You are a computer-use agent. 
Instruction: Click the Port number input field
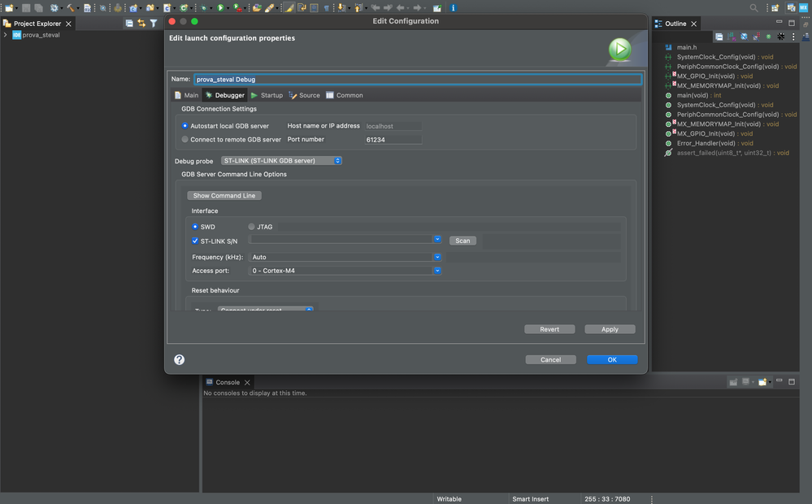393,140
